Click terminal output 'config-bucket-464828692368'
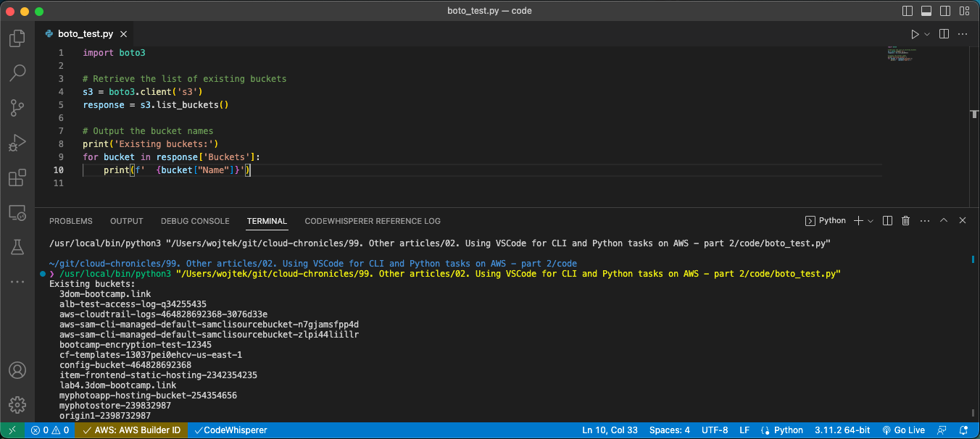This screenshot has width=980, height=439. click(x=125, y=365)
